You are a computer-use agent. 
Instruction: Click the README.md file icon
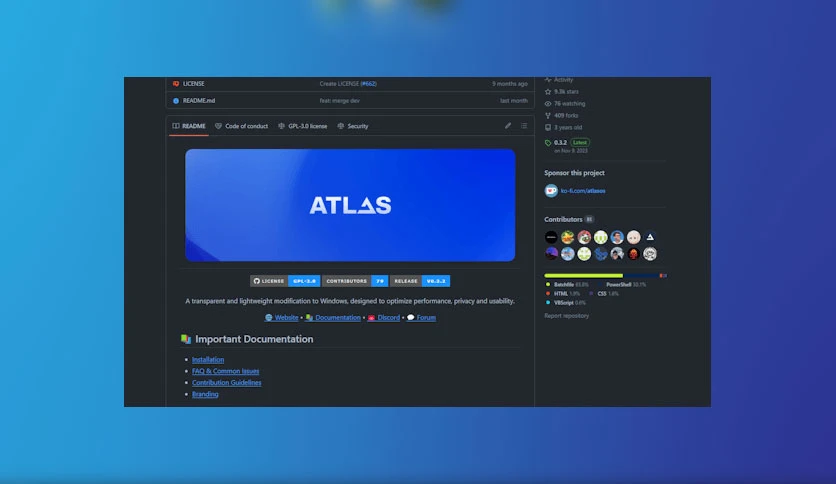(176, 101)
